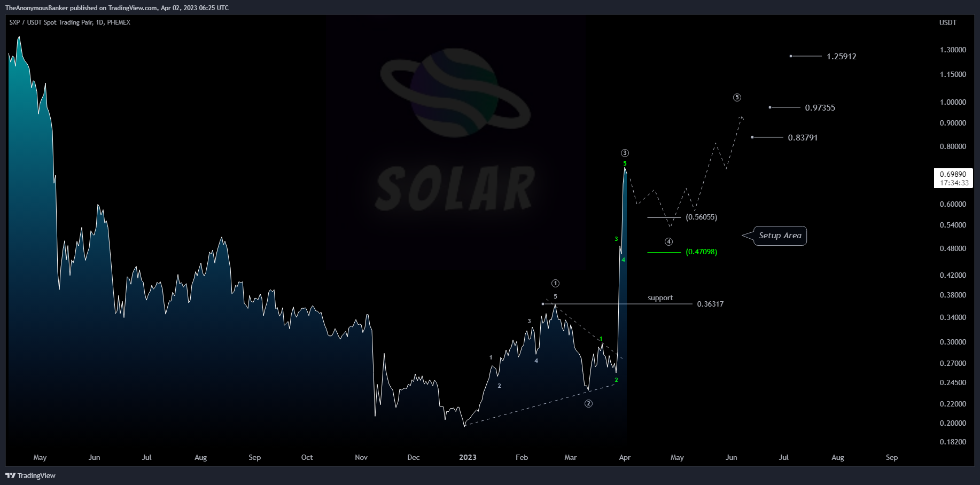Click the 0.83791 target price label
Image resolution: width=980 pixels, height=485 pixels.
click(x=803, y=137)
